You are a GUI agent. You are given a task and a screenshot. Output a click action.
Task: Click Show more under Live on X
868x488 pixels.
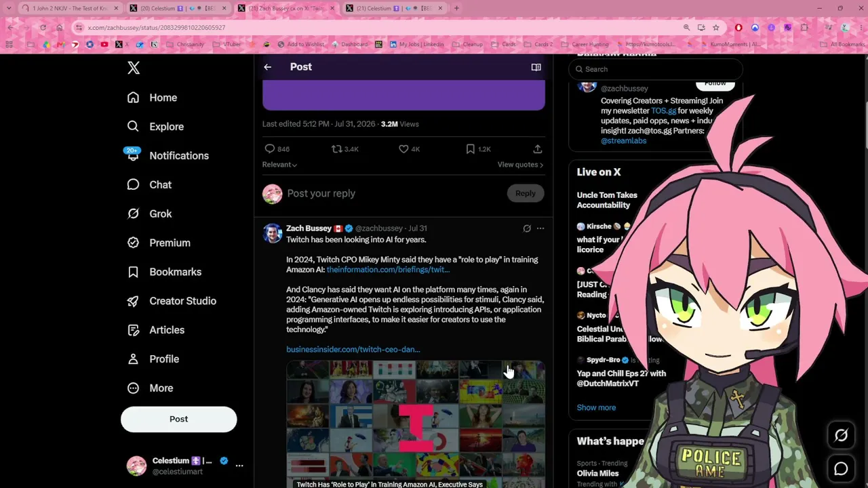pyautogui.click(x=596, y=407)
